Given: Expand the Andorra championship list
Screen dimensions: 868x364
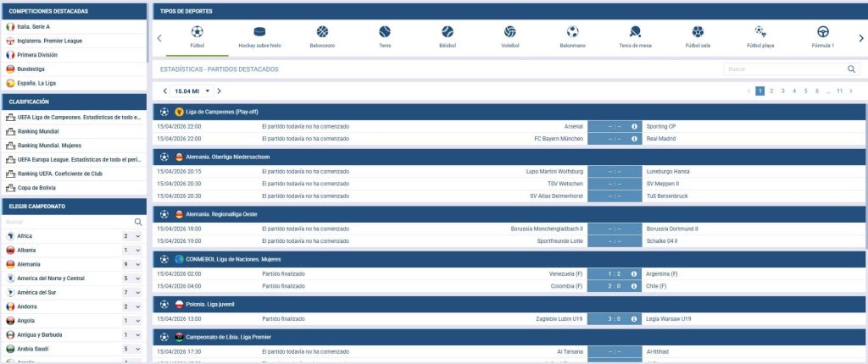Looking at the screenshot, I should [138, 306].
